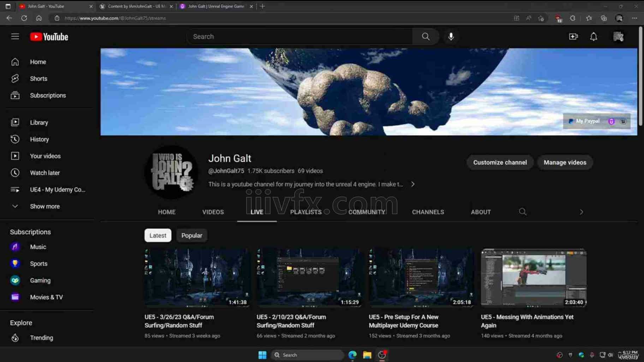Open the Create video icon

click(573, 36)
